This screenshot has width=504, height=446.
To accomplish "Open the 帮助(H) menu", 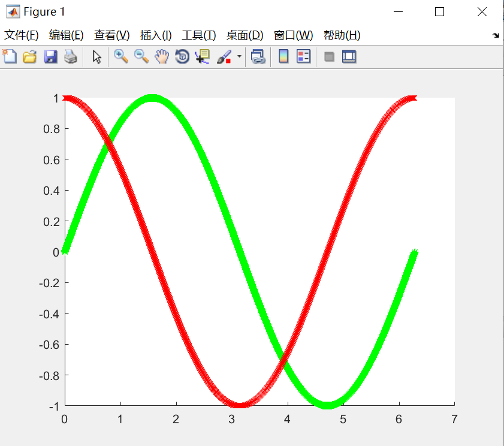I will [x=342, y=35].
